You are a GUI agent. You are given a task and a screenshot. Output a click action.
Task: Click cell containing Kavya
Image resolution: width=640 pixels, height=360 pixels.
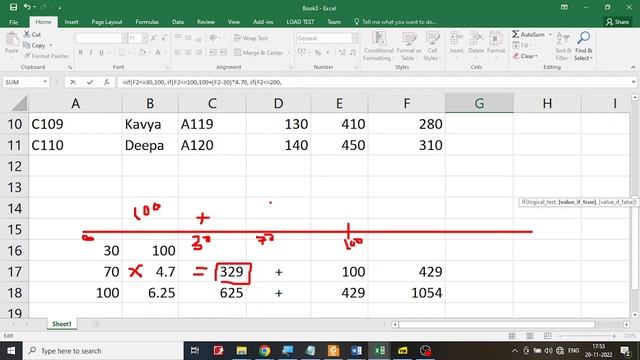(150, 124)
